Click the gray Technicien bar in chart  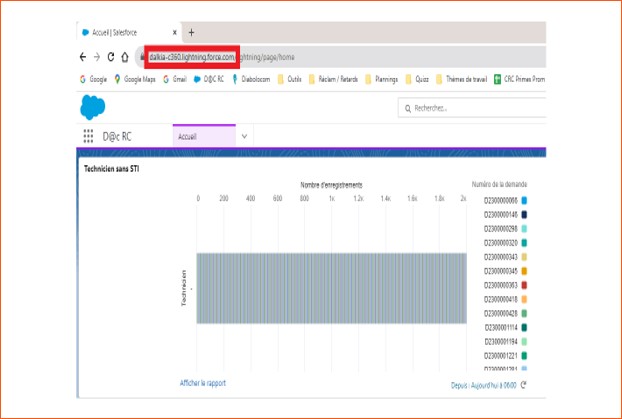[331, 288]
